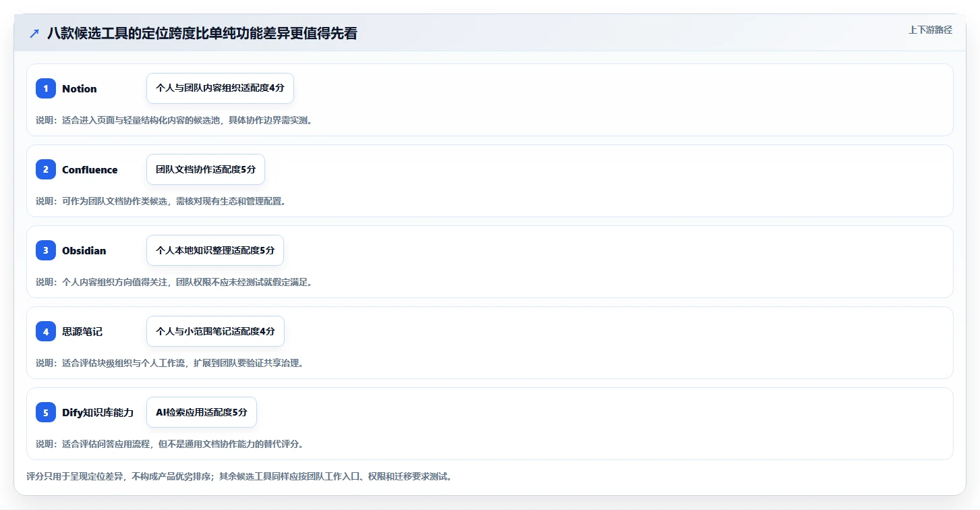Click the Dify description starting 适合评估问答应用
Screen dimensions: 980x510
[170, 444]
